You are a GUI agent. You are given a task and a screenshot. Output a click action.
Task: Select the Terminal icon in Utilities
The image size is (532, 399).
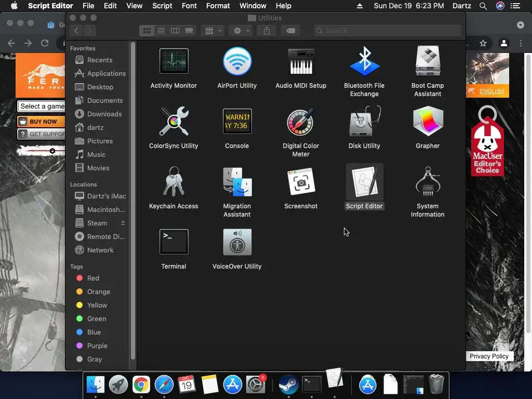point(174,242)
